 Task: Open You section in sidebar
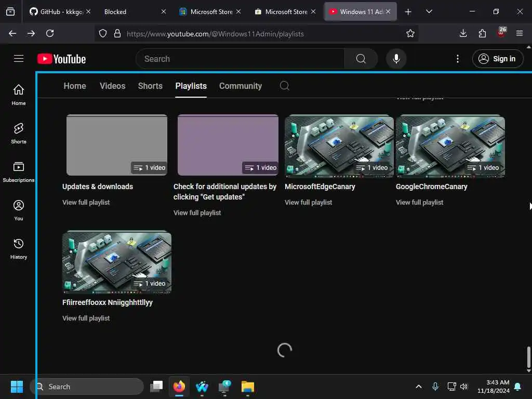coord(19,210)
